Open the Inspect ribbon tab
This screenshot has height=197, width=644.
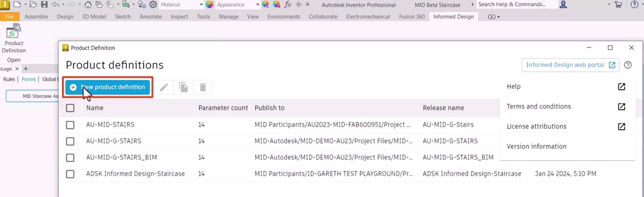coord(179,17)
